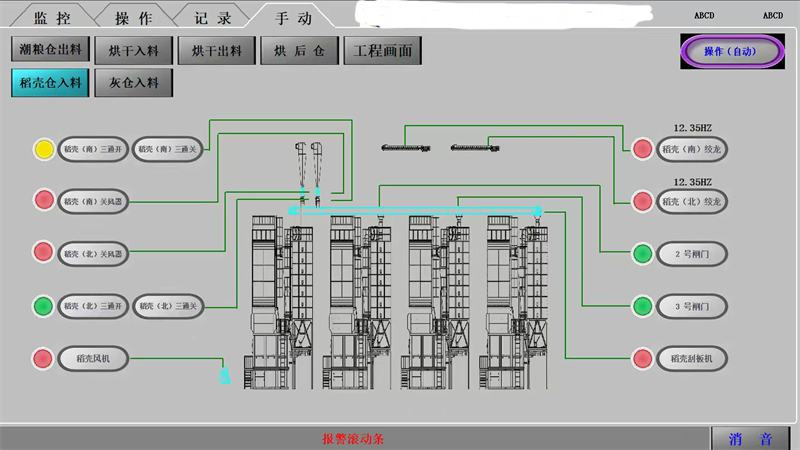Select the 操作 tab

coord(133,17)
